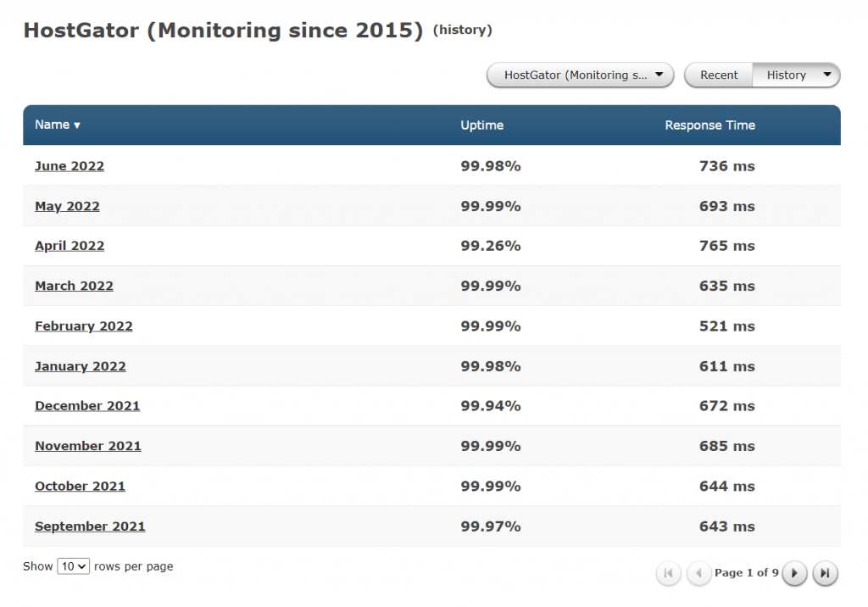
Task: Open the January 2022 report link
Action: click(81, 366)
